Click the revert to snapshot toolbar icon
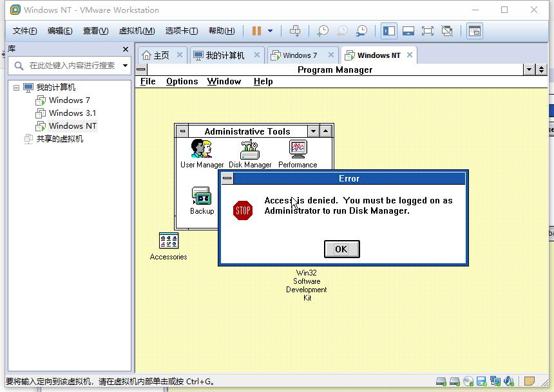 click(x=342, y=31)
